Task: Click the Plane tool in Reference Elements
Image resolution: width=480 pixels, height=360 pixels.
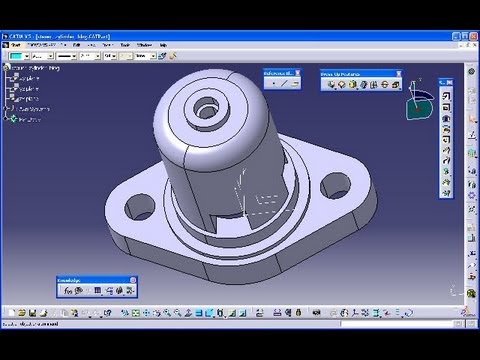Action: pyautogui.click(x=295, y=83)
